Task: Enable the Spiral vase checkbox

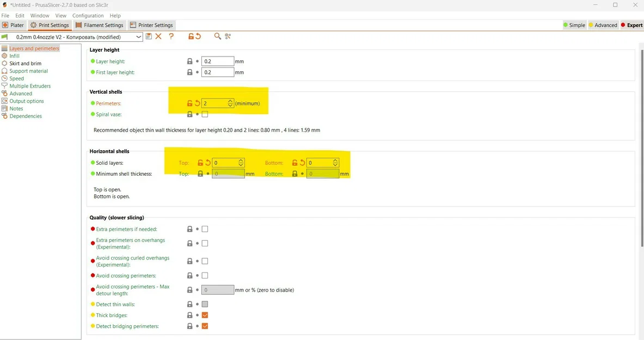Action: tap(205, 114)
